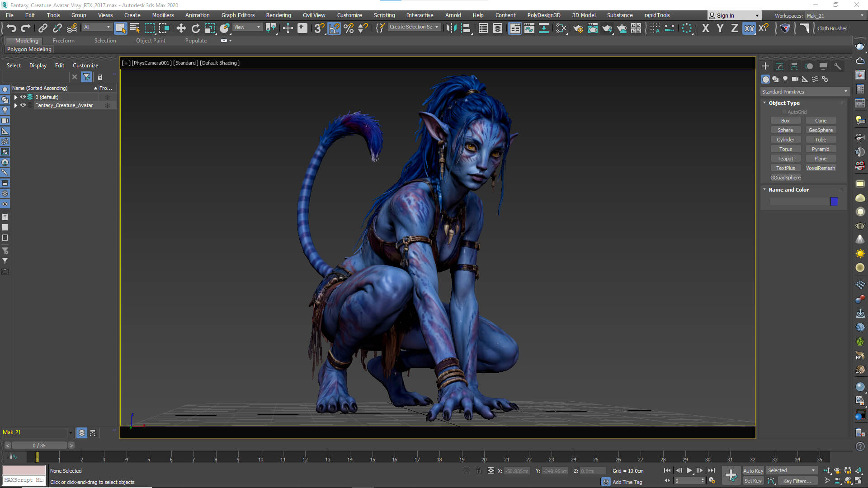Open Key Filters dialog button
The image size is (868, 488).
click(x=797, y=481)
